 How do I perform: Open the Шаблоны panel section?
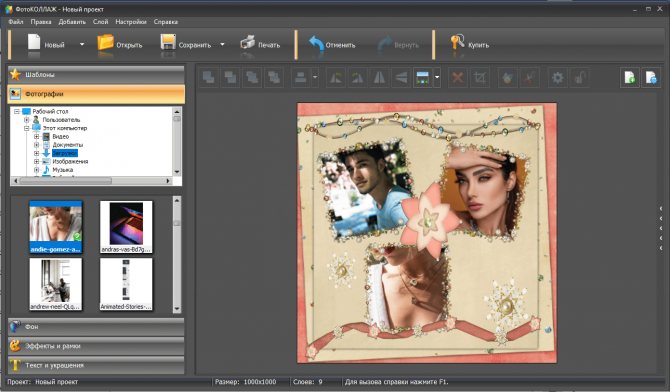pos(96,75)
